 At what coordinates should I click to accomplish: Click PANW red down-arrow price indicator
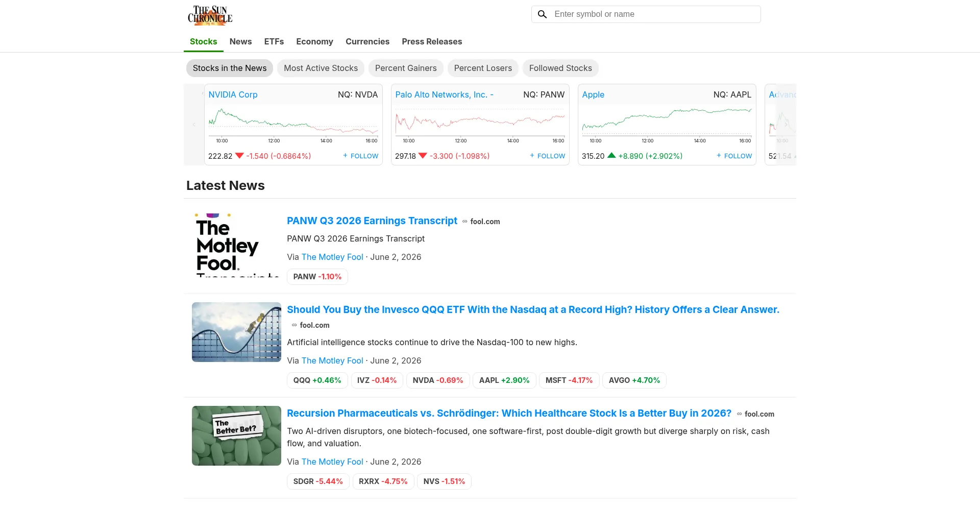click(423, 156)
